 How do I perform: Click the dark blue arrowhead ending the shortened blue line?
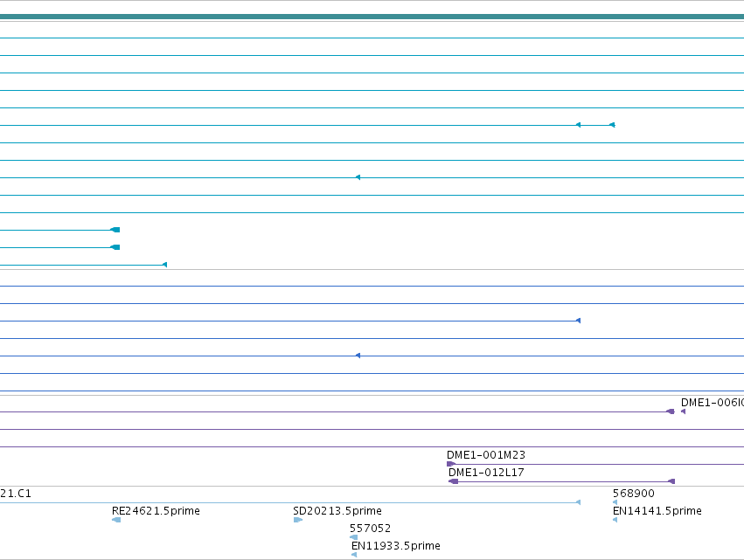[x=578, y=321]
